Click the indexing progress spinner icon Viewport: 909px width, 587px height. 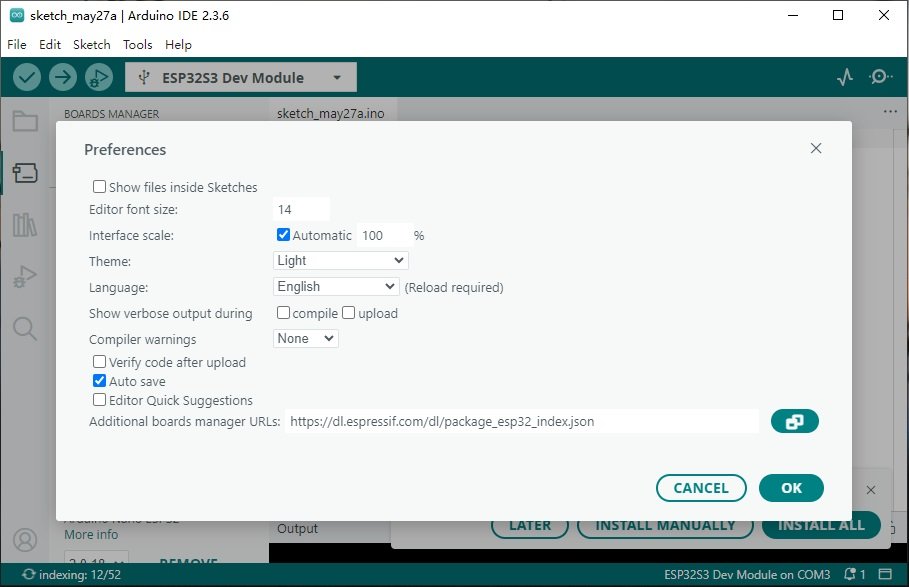click(x=28, y=574)
